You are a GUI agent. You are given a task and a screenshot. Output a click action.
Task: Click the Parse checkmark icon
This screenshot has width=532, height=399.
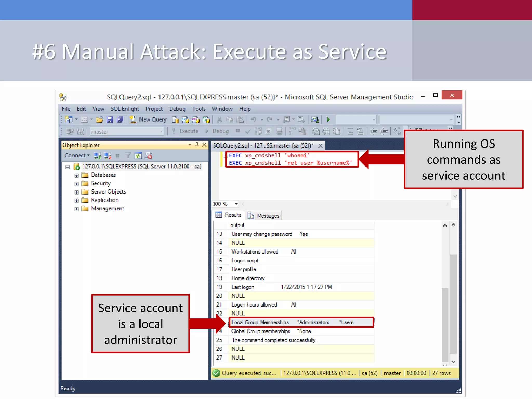click(x=248, y=131)
